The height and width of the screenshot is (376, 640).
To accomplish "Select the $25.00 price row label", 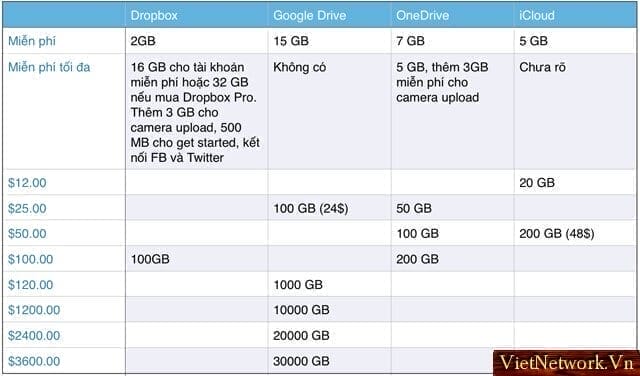I will (x=27, y=209).
